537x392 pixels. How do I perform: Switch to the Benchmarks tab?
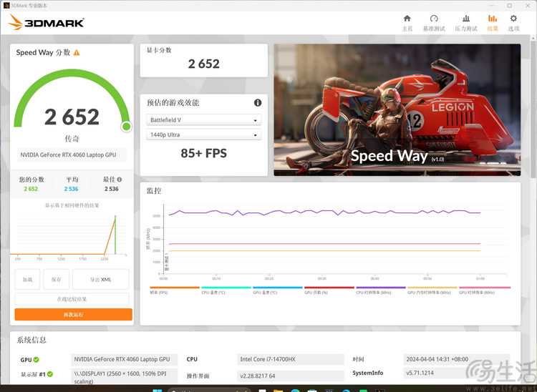[x=434, y=23]
